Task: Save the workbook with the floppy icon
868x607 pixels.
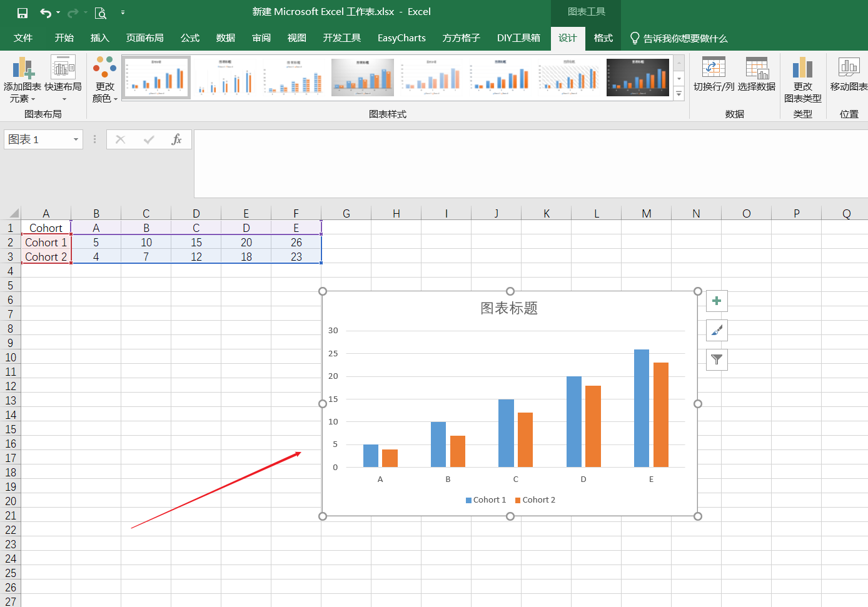Action: [x=22, y=13]
